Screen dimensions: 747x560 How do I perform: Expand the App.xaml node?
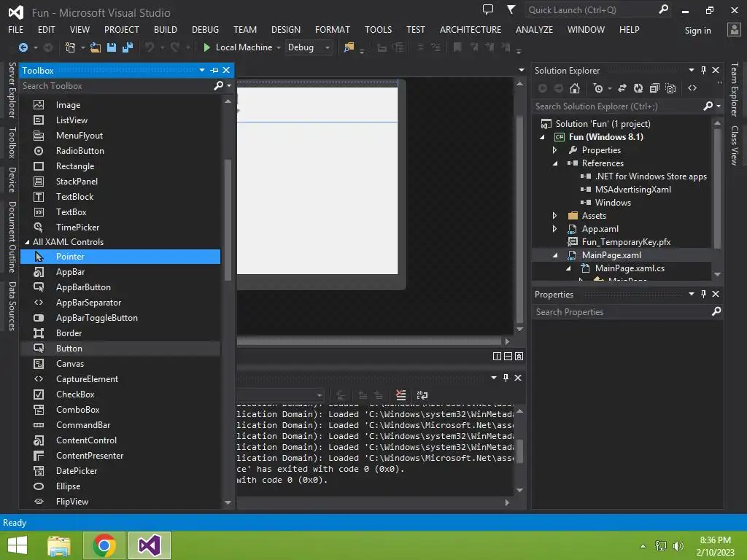554,228
